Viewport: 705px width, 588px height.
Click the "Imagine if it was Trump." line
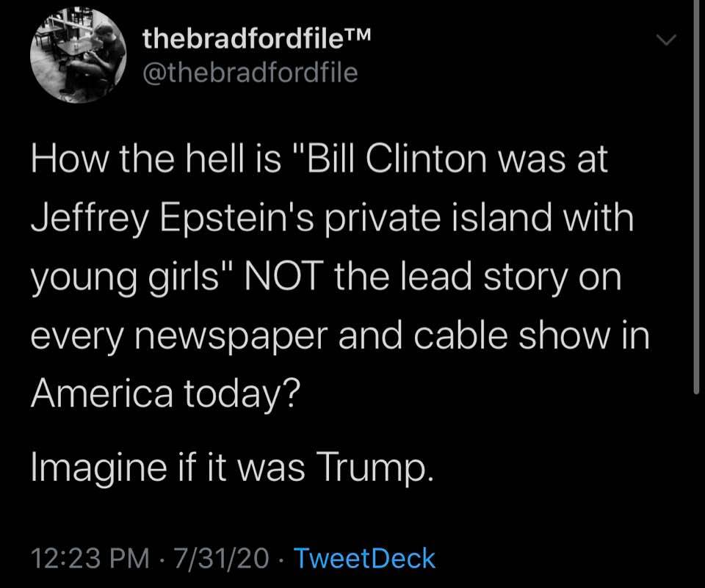click(228, 469)
